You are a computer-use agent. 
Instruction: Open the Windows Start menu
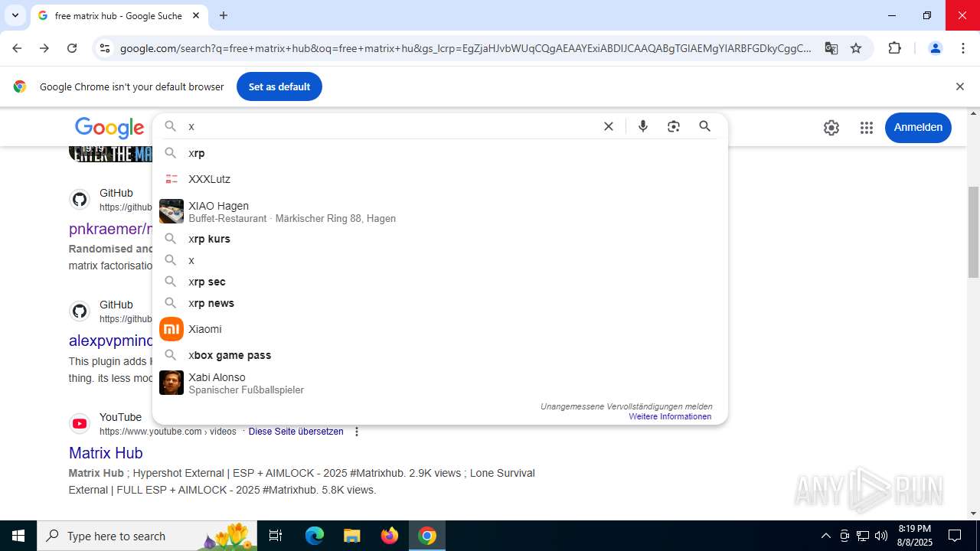(18, 536)
